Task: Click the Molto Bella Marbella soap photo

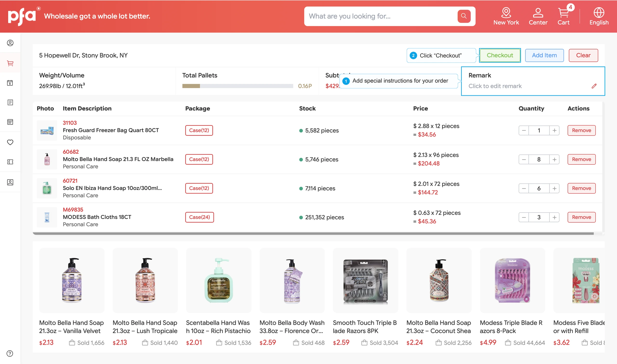Action: point(47,159)
